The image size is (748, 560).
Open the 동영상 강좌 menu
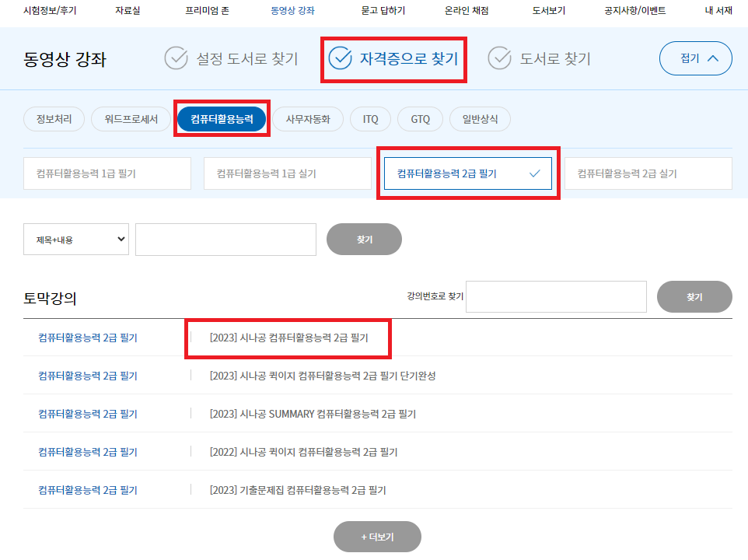pos(292,10)
